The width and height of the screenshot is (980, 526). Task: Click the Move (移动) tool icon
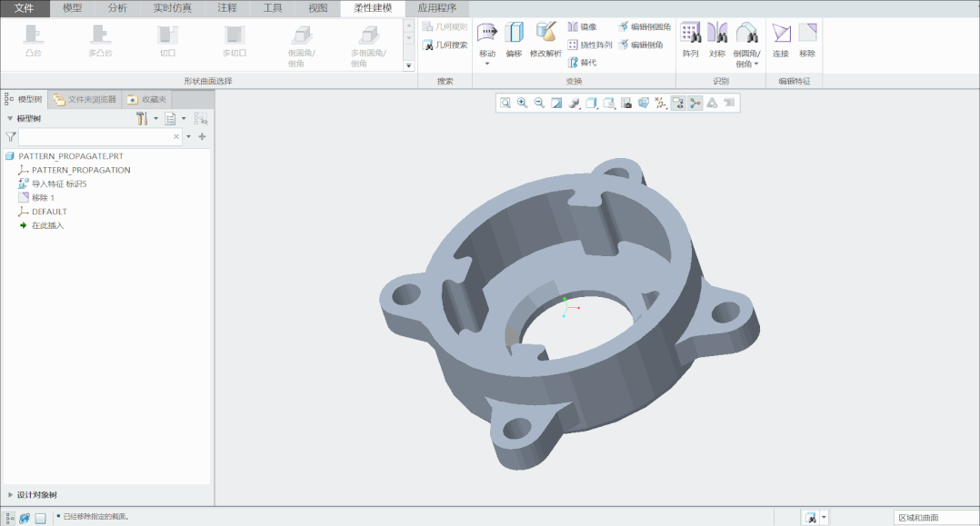[x=487, y=34]
